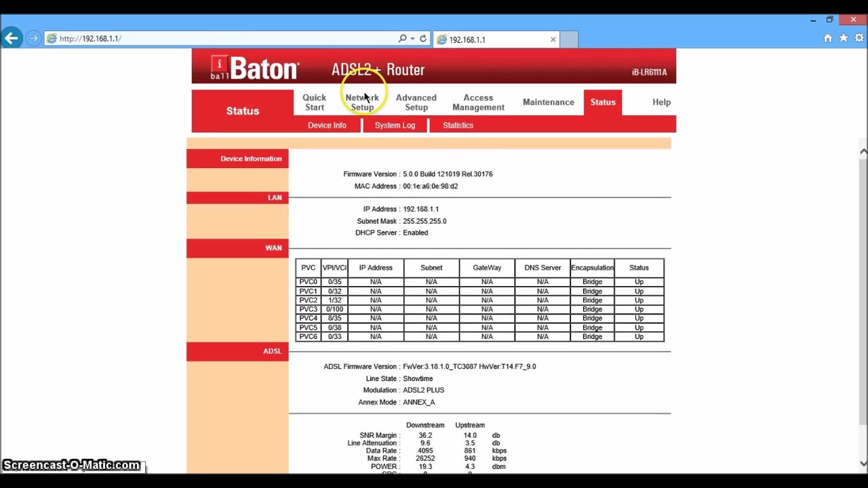
Task: Open the Network Setup menu
Action: pos(362,102)
